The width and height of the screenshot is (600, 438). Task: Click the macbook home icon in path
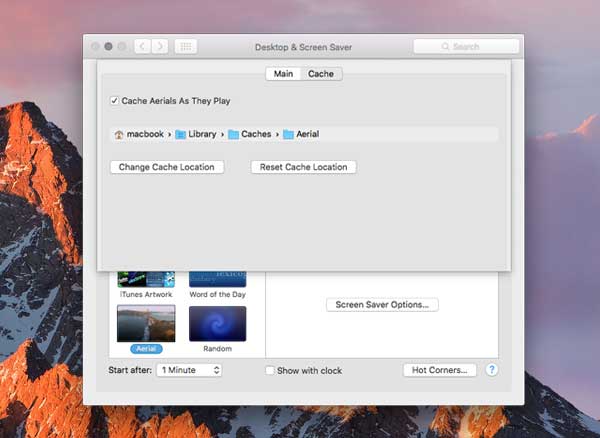click(119, 134)
